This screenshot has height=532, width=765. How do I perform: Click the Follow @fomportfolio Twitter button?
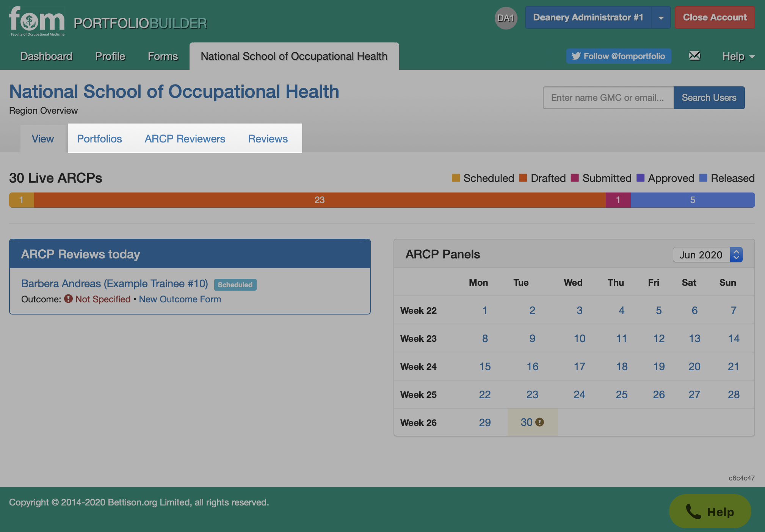(619, 56)
